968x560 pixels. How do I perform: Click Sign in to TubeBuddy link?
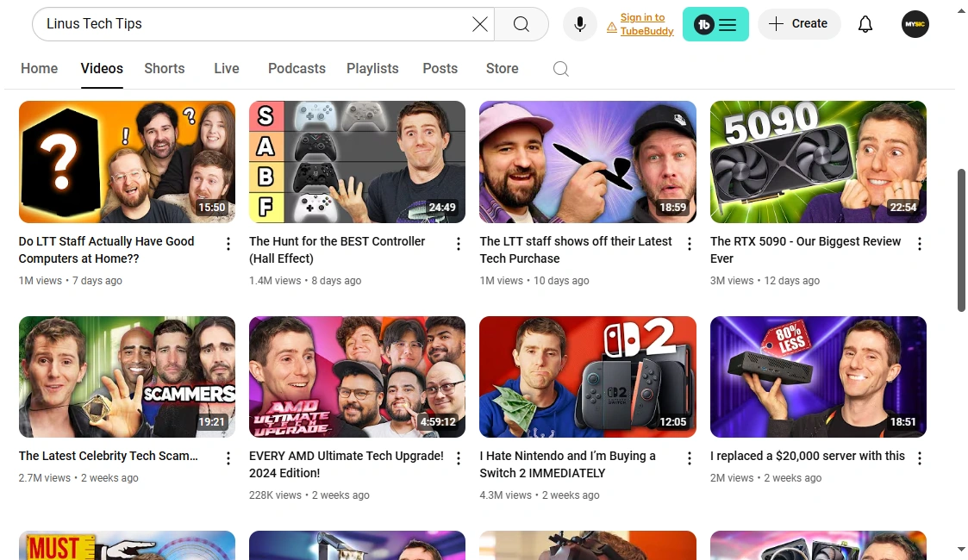[x=646, y=24]
